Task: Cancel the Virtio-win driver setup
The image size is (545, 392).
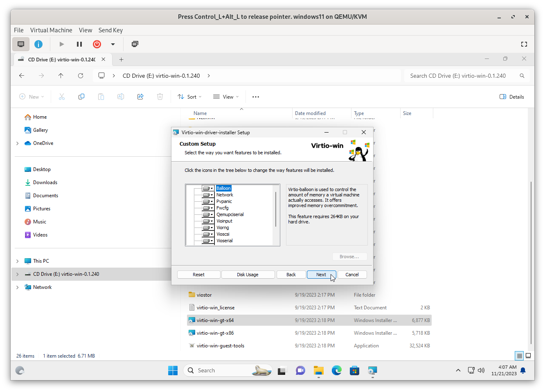Action: (x=352, y=275)
